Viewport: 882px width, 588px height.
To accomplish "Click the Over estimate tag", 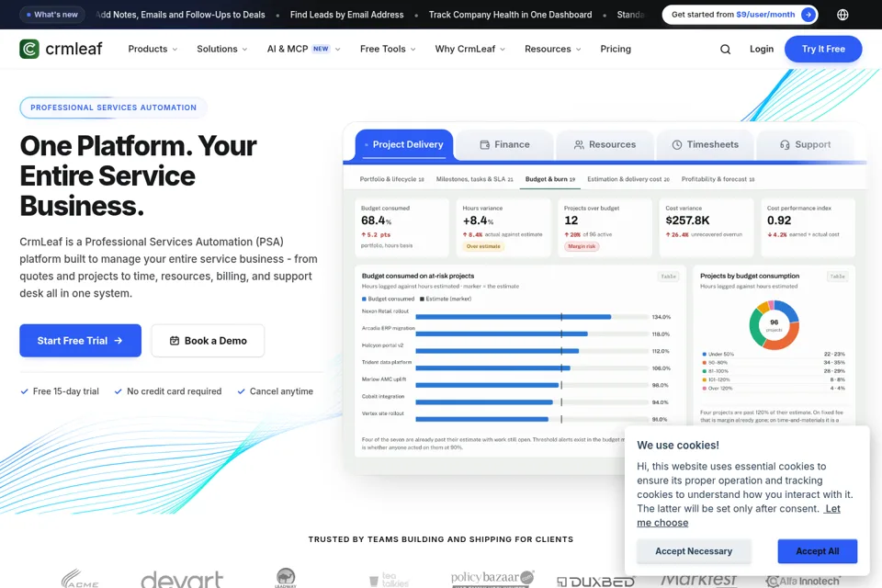I will pyautogui.click(x=483, y=246).
